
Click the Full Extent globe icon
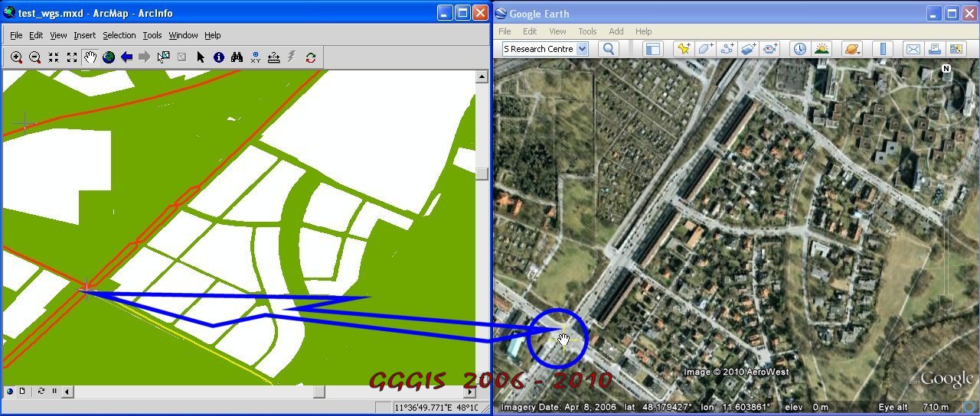click(x=108, y=57)
